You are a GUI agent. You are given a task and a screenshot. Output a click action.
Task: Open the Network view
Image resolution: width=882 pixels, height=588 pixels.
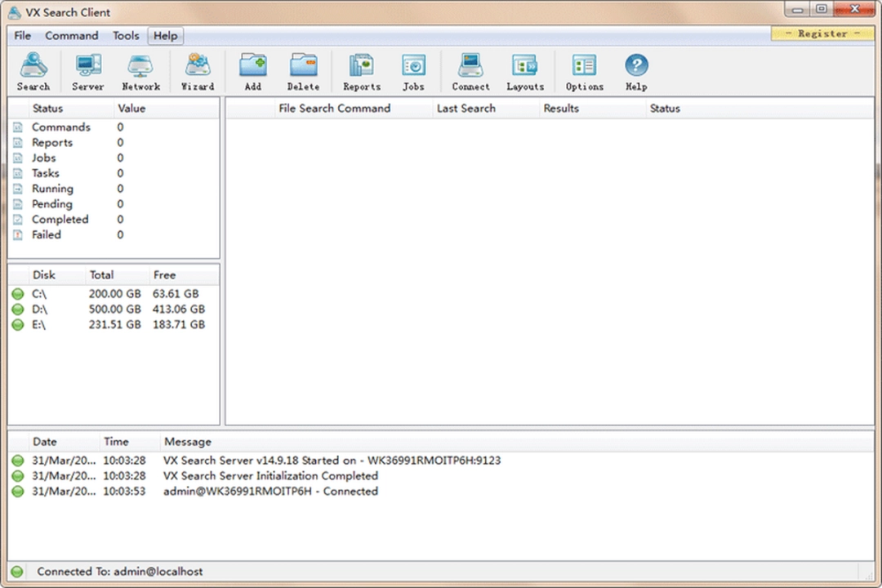(140, 71)
